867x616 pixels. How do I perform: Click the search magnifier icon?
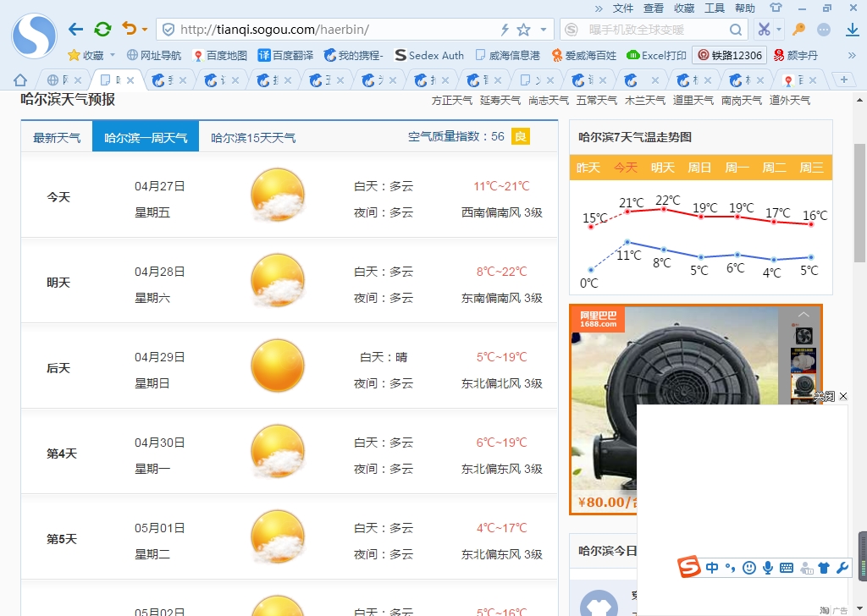736,30
